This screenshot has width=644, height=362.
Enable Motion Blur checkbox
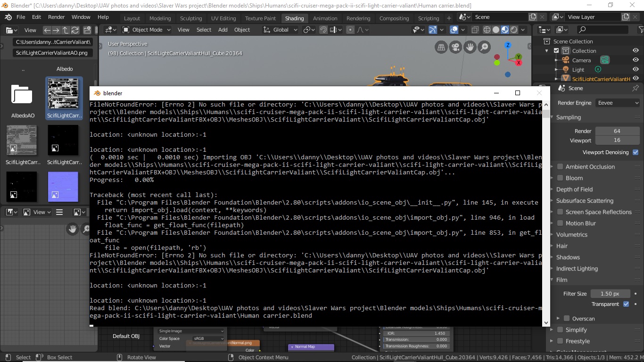click(x=560, y=223)
